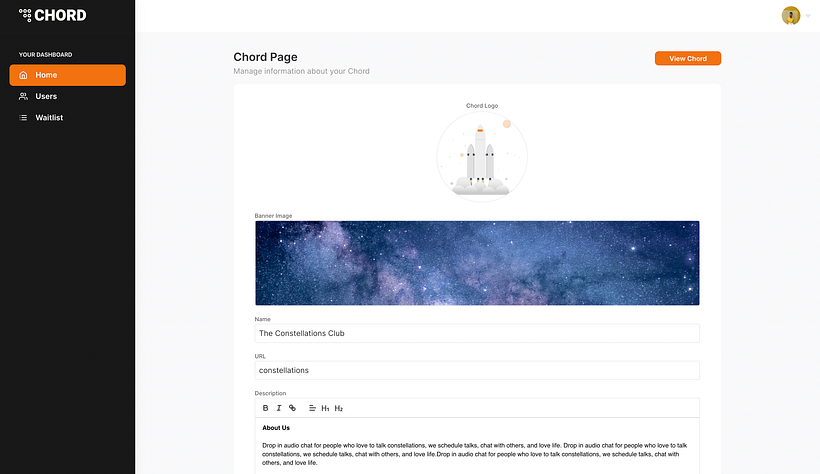Screen dimensions: 820x474
Task: Insert a link using the link icon
Action: [x=292, y=408]
